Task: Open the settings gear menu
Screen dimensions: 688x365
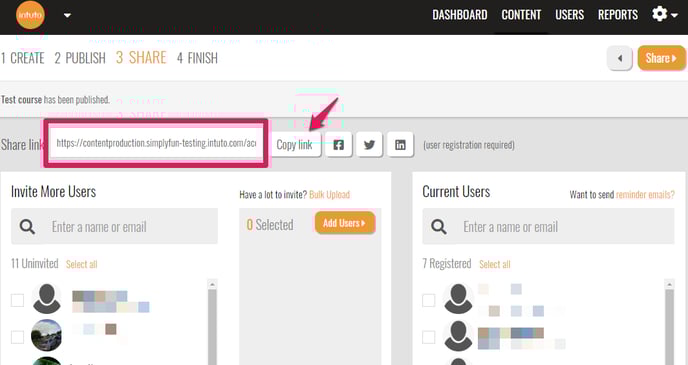Action: 665,14
